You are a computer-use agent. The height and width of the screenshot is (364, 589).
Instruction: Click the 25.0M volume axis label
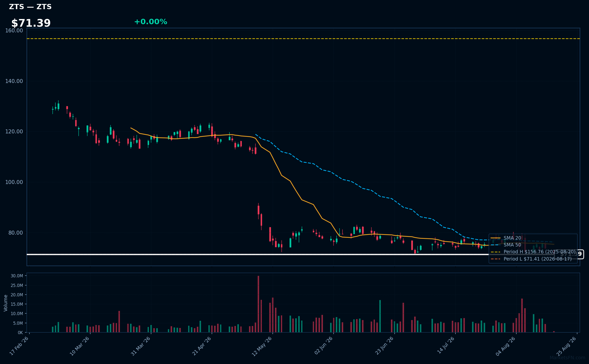coord(17,285)
